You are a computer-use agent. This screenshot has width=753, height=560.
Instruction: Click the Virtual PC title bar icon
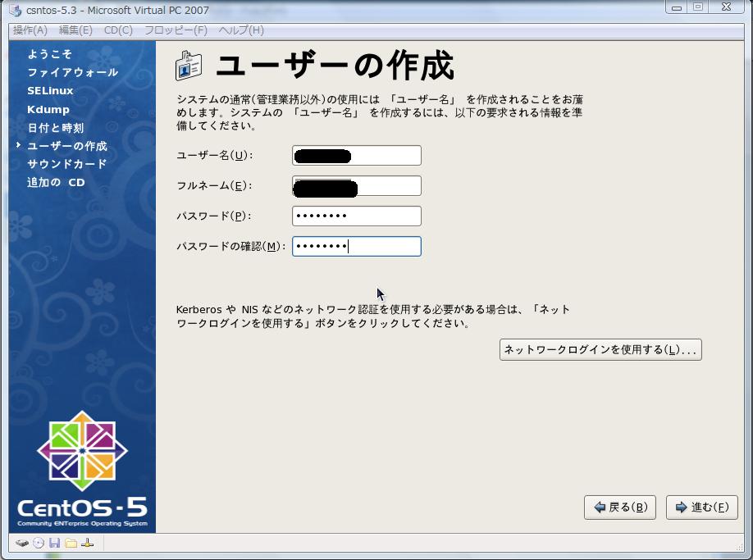click(x=15, y=11)
